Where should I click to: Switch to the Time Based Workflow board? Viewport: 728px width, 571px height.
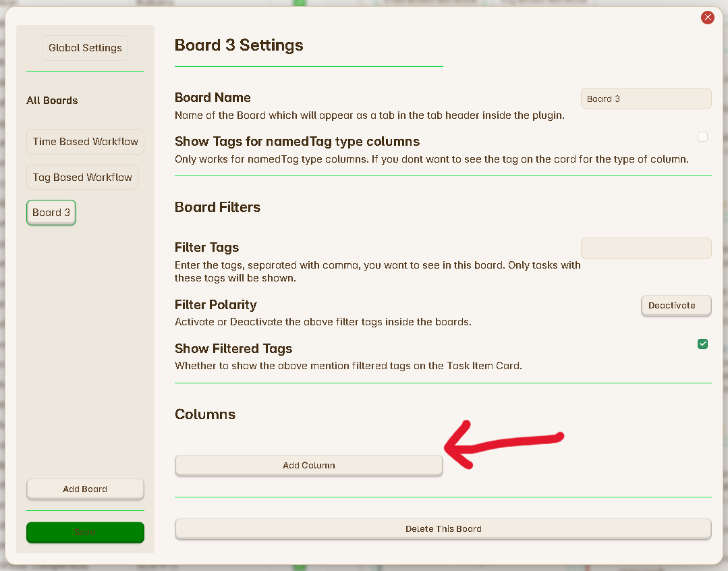coord(85,142)
